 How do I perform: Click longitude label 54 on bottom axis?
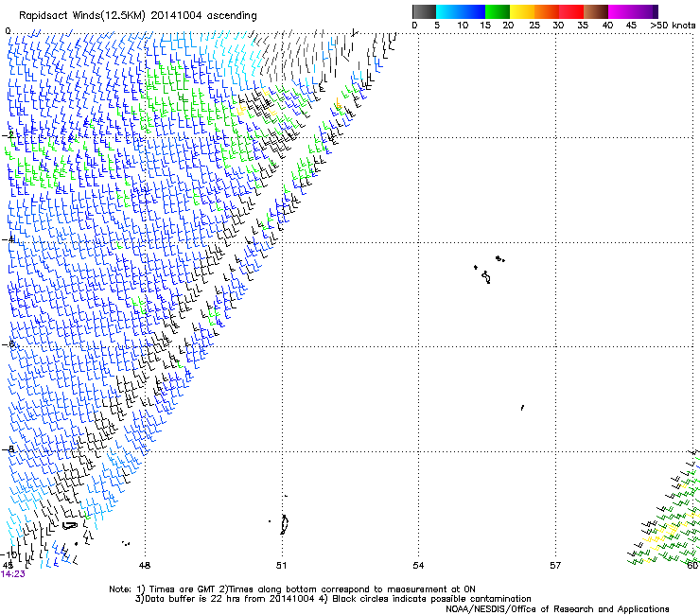[x=418, y=566]
